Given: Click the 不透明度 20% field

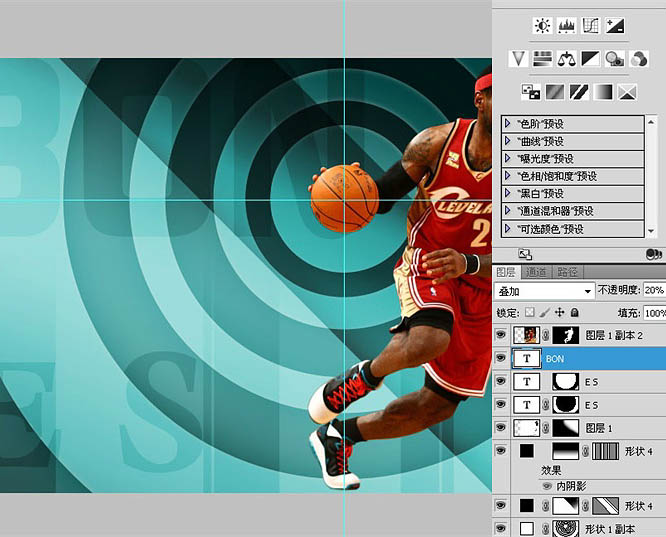Looking at the screenshot, I should pos(655,290).
